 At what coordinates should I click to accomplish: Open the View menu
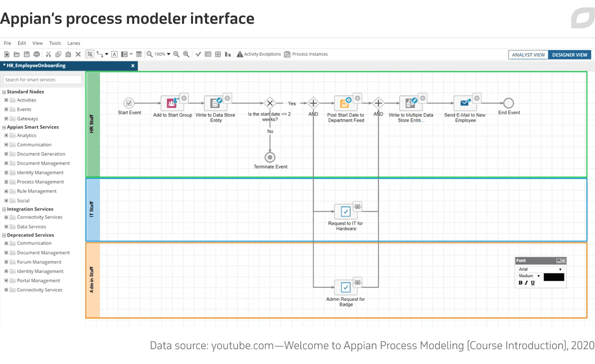(38, 43)
